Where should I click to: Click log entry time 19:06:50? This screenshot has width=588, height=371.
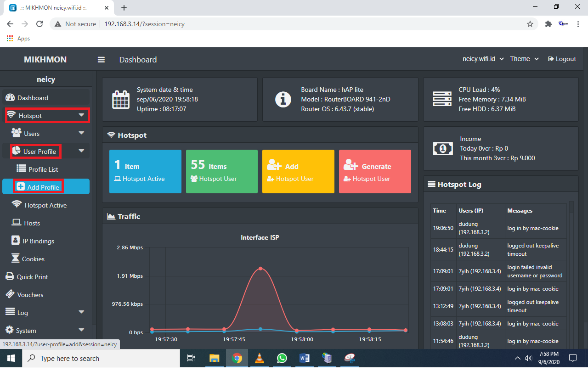click(x=443, y=228)
